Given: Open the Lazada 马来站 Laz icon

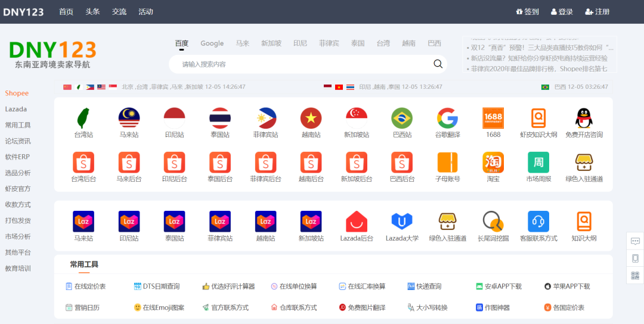Looking at the screenshot, I should click(x=83, y=222).
